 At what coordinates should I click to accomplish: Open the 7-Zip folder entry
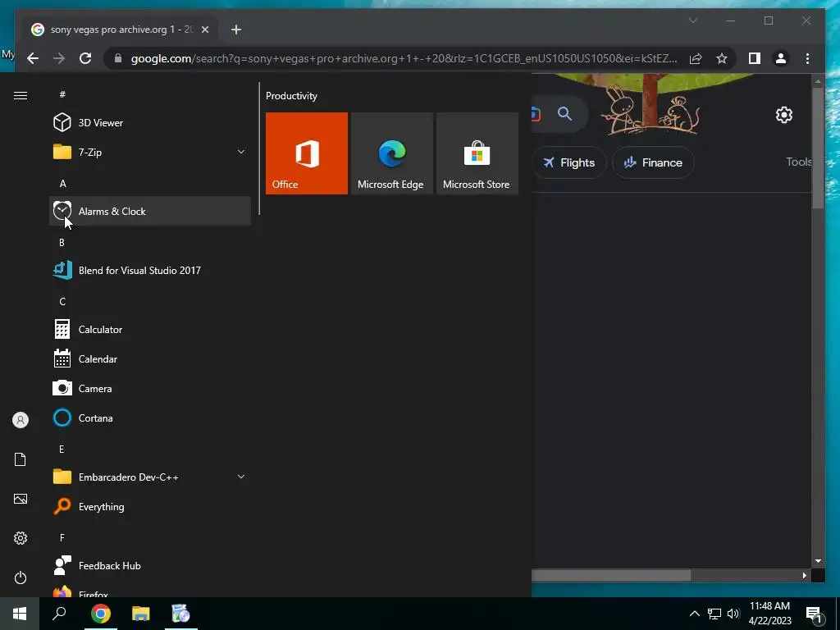pos(150,152)
